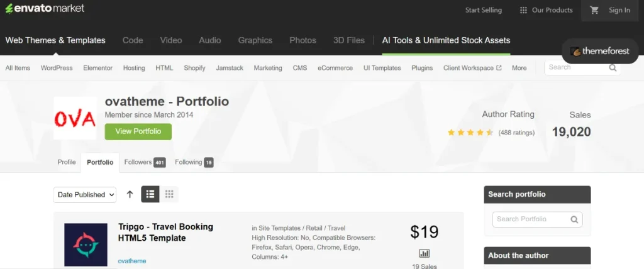This screenshot has height=269, width=644.
Task: Select eCommerce in sub-navigation
Action: tap(335, 68)
